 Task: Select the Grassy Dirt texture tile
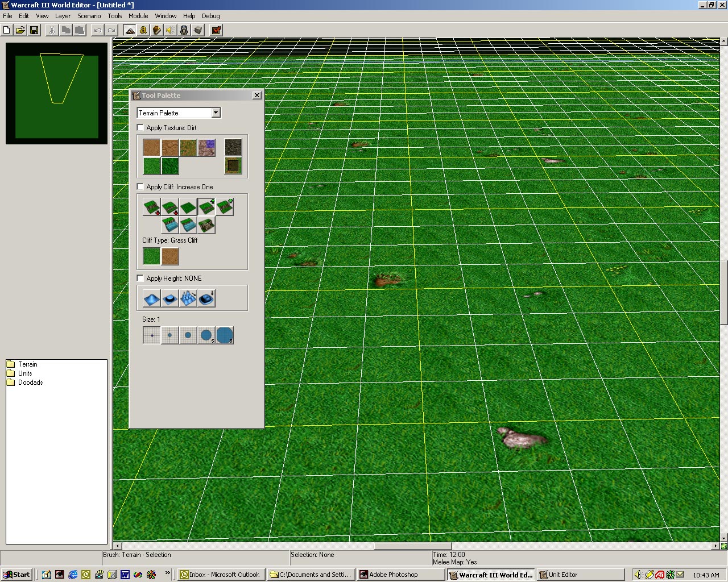188,148
